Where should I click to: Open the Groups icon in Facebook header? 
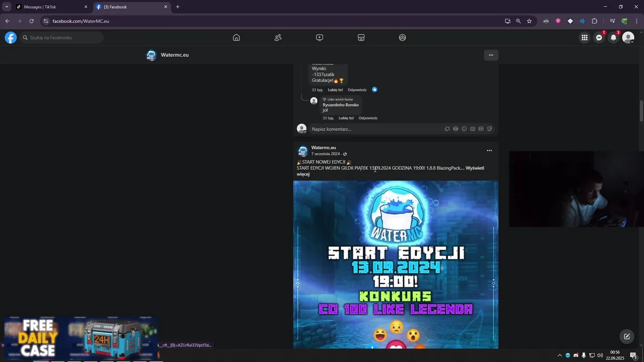[x=403, y=38]
